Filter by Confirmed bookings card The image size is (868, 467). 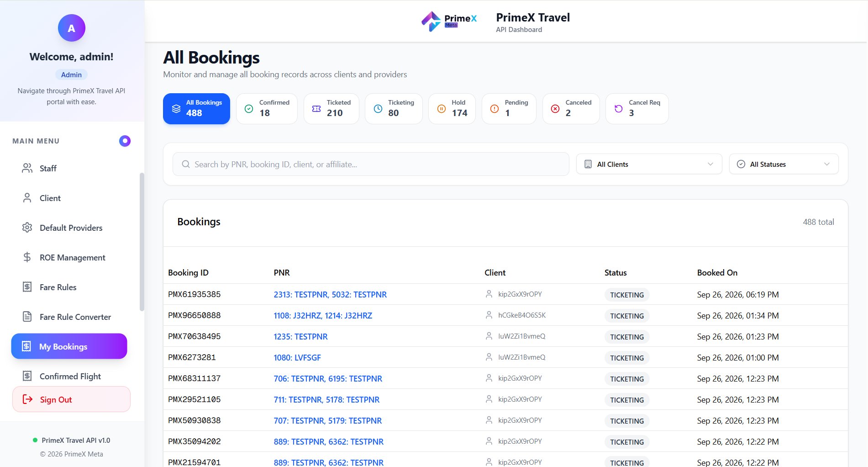point(267,109)
